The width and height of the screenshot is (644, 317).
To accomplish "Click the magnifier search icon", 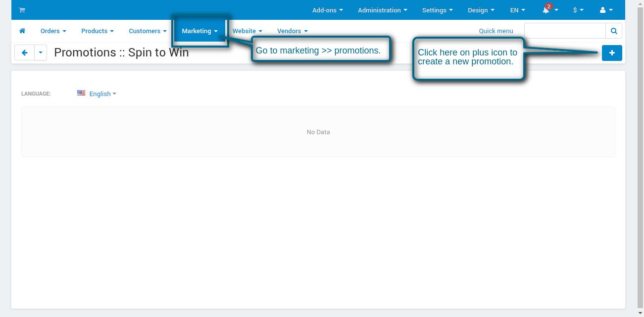I will [613, 30].
